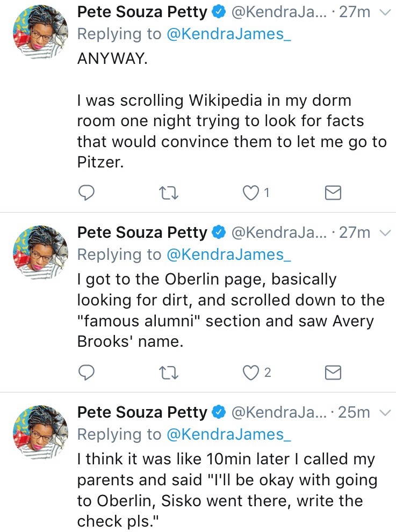Viewport: 396px width, 532px height.
Task: Click the verified badge on the Sisko tweet
Action: 218,412
